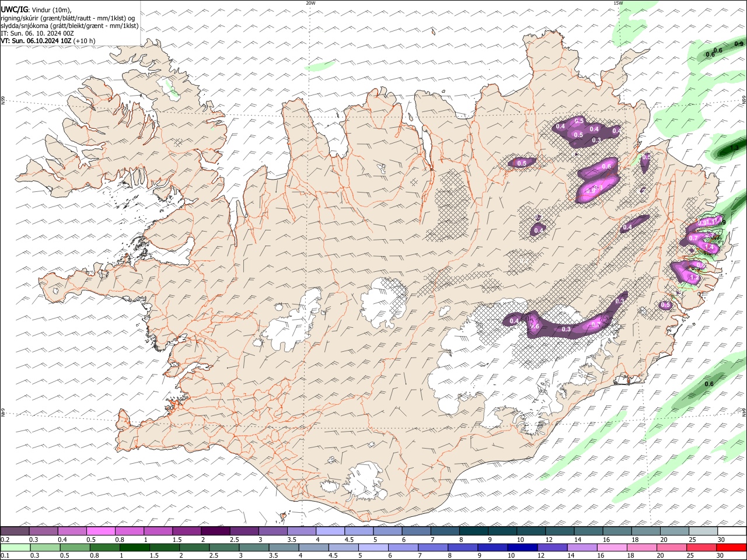Choose the dark teal 8–9 swatch in upper legend

[x=473, y=531]
